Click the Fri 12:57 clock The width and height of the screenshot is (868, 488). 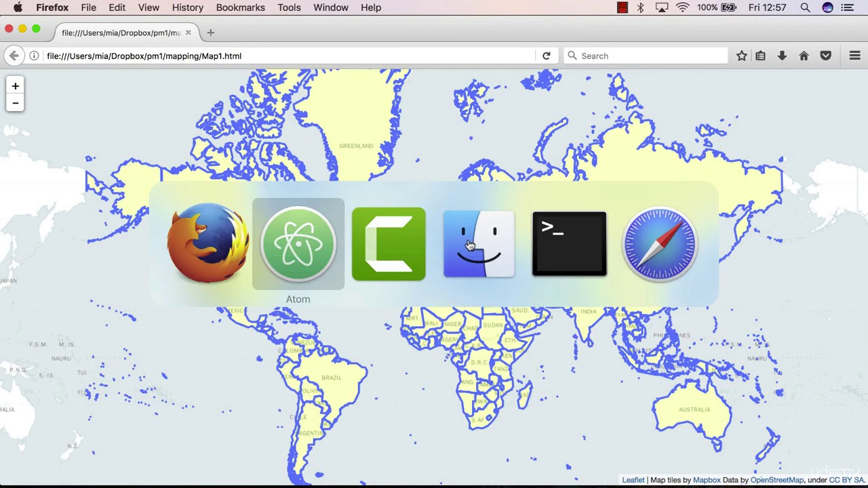tap(768, 7)
